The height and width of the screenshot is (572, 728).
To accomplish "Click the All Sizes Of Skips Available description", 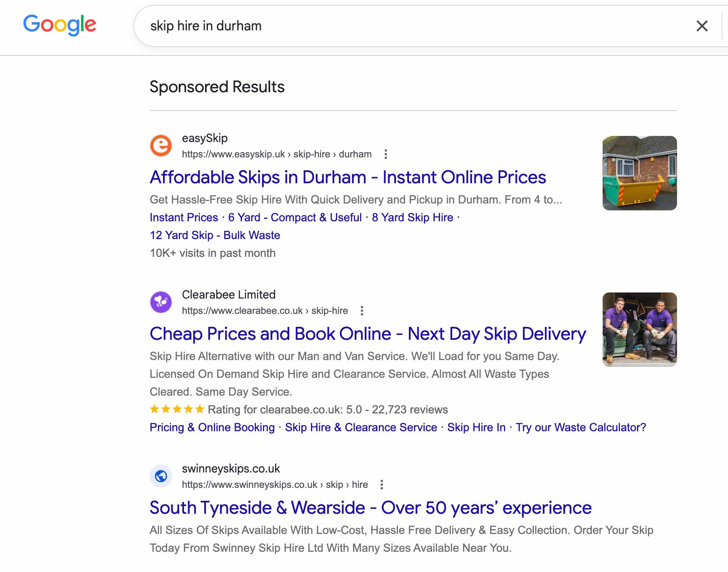I will pos(402,539).
